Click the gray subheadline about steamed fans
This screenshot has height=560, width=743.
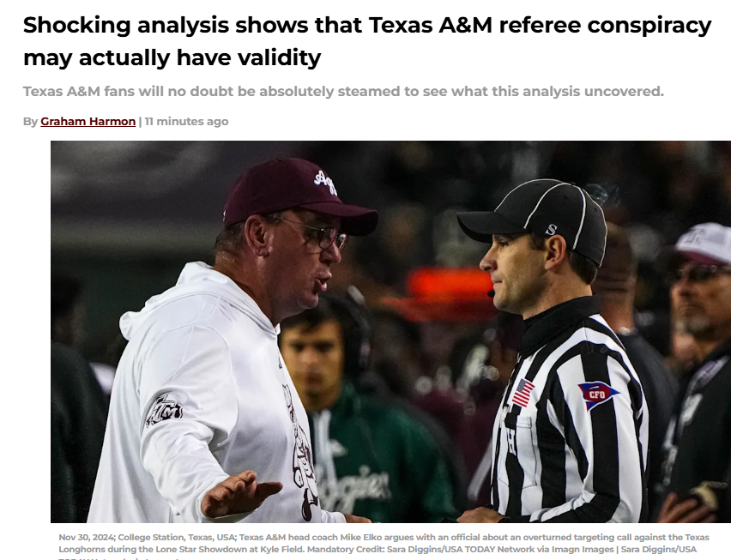pyautogui.click(x=343, y=91)
